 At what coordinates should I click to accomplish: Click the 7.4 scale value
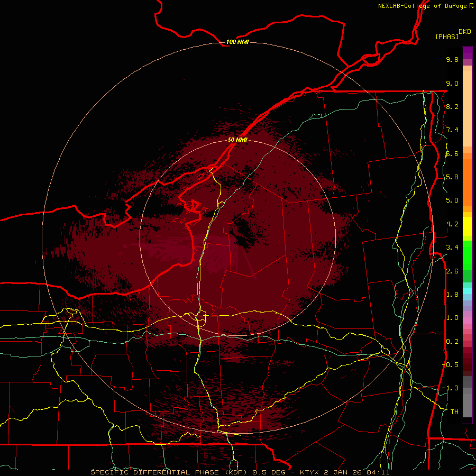tap(452, 130)
